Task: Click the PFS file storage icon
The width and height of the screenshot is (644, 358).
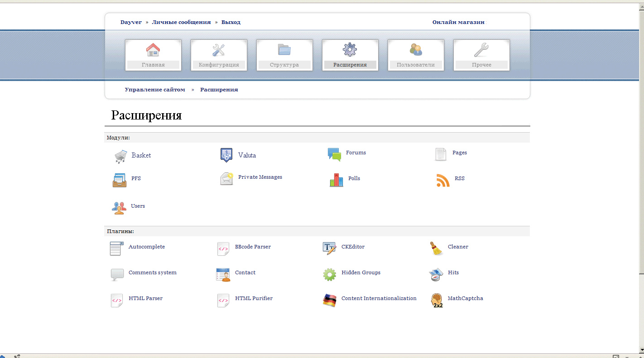Action: pyautogui.click(x=120, y=180)
